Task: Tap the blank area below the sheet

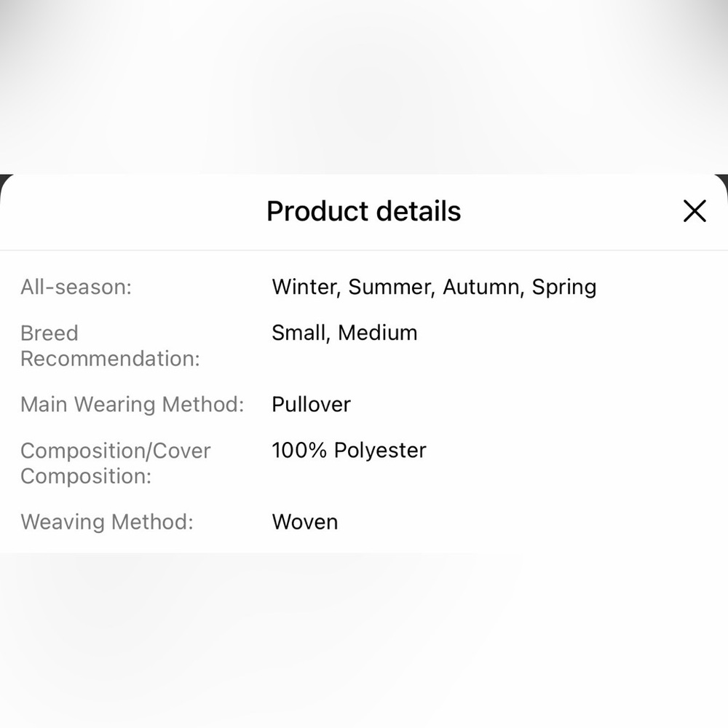Action: (364, 640)
